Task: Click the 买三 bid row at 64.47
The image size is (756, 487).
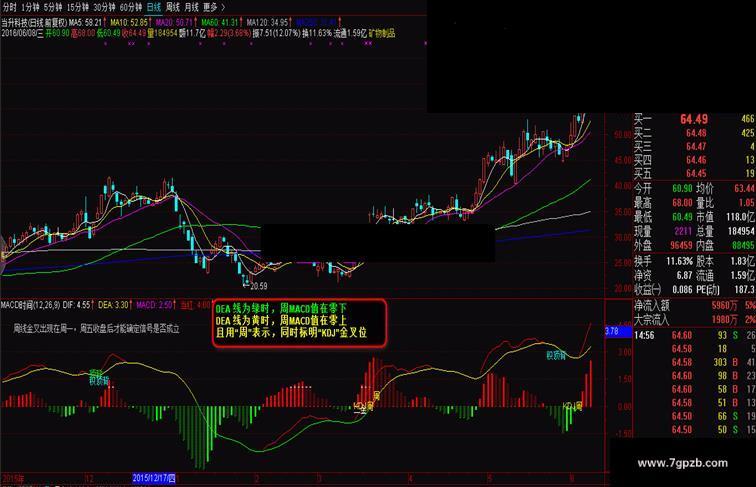Action: pyautogui.click(x=694, y=146)
